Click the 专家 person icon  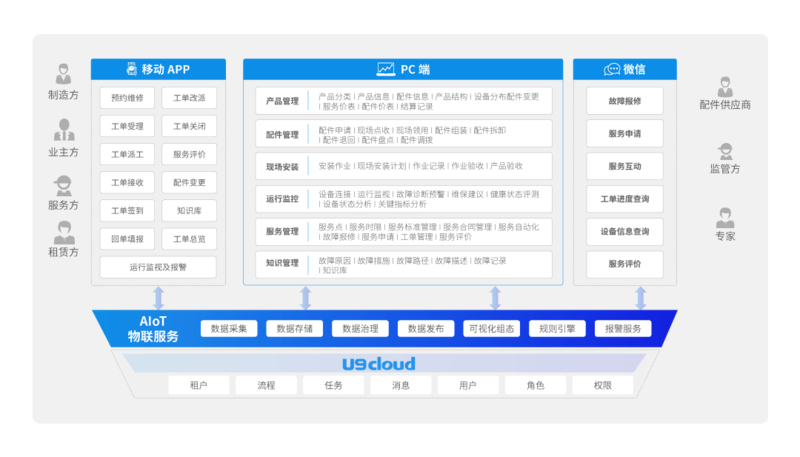click(x=725, y=218)
